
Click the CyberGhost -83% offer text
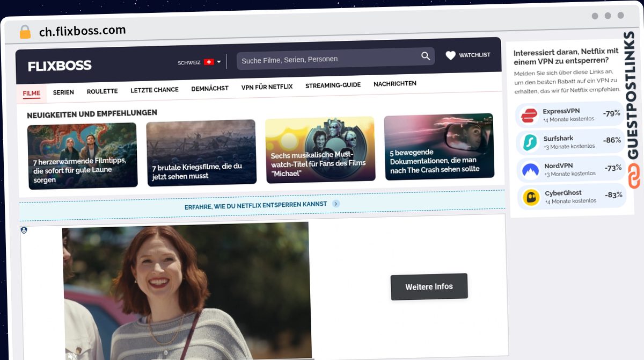coord(613,195)
